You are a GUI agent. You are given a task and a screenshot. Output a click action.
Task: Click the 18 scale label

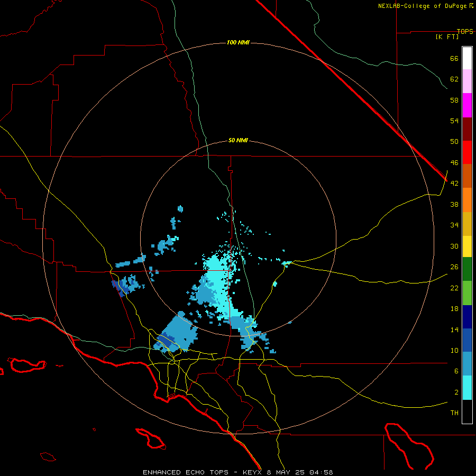coord(454,309)
